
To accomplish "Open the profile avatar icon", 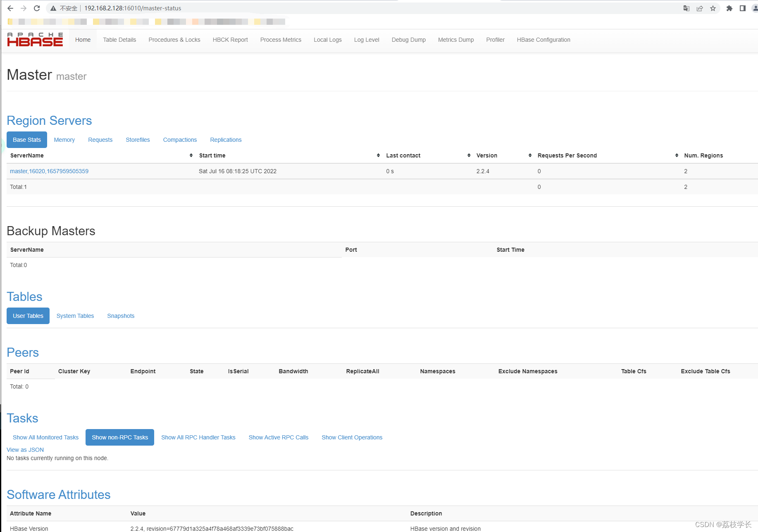I will [x=755, y=8].
